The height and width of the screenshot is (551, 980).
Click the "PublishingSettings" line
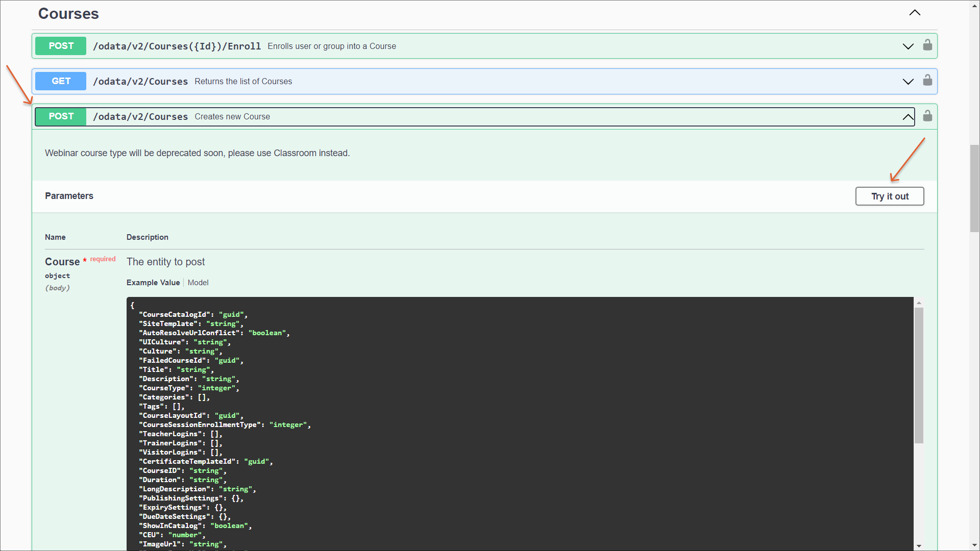pos(191,498)
